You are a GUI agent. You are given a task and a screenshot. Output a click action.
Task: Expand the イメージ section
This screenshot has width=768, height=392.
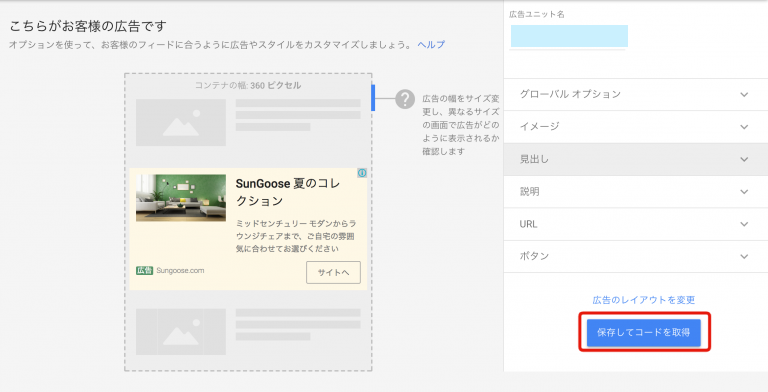[636, 127]
